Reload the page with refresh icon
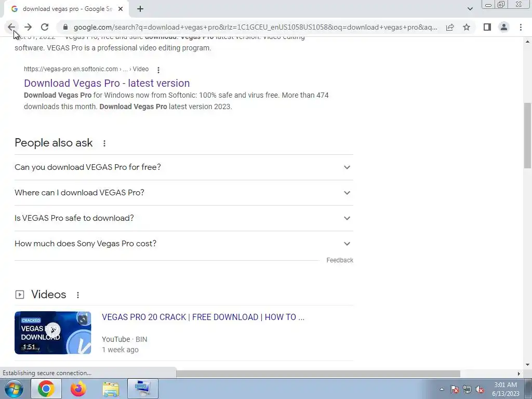The width and height of the screenshot is (532, 399). pos(45,27)
